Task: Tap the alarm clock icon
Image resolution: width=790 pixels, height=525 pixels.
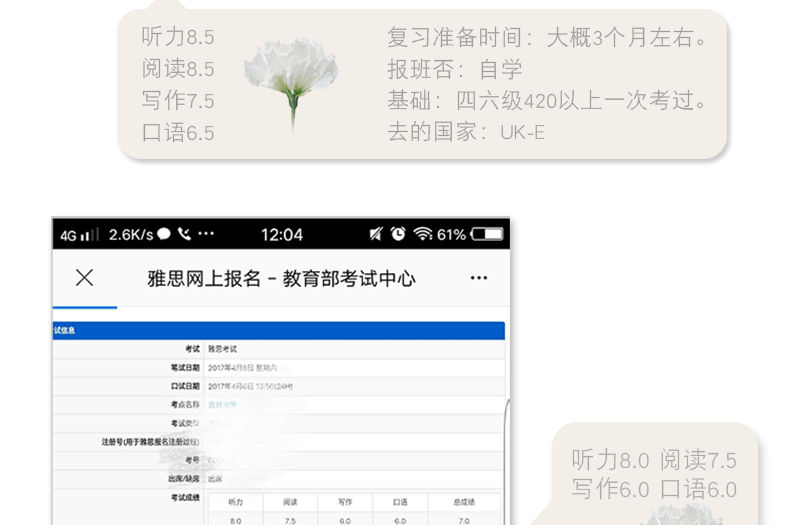Action: tap(398, 234)
